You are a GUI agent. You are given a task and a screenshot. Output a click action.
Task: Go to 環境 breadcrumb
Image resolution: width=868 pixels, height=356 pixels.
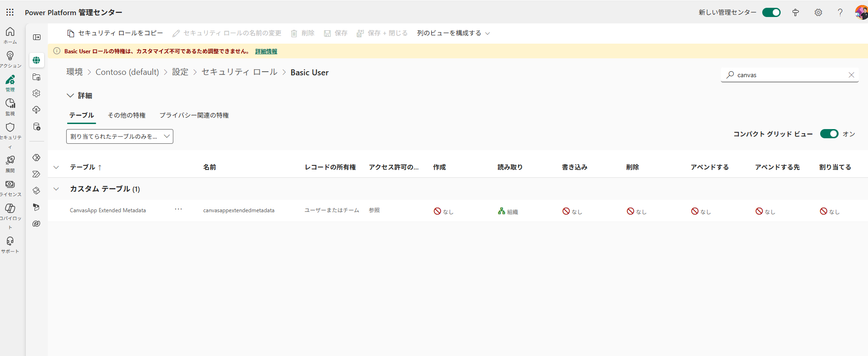74,72
